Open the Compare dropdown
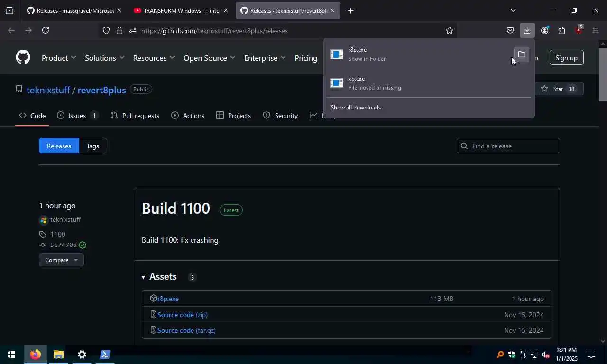Viewport: 607px width, 364px height. 61,260
